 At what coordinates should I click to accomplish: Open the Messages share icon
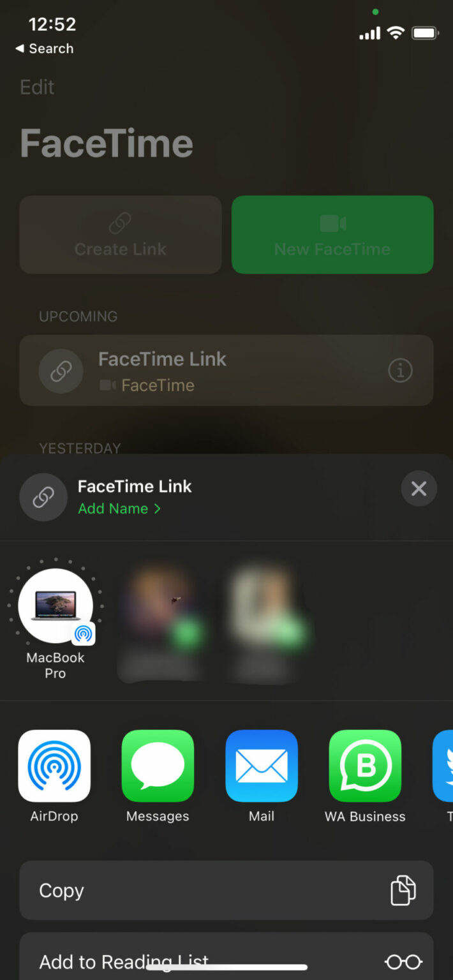pos(158,766)
